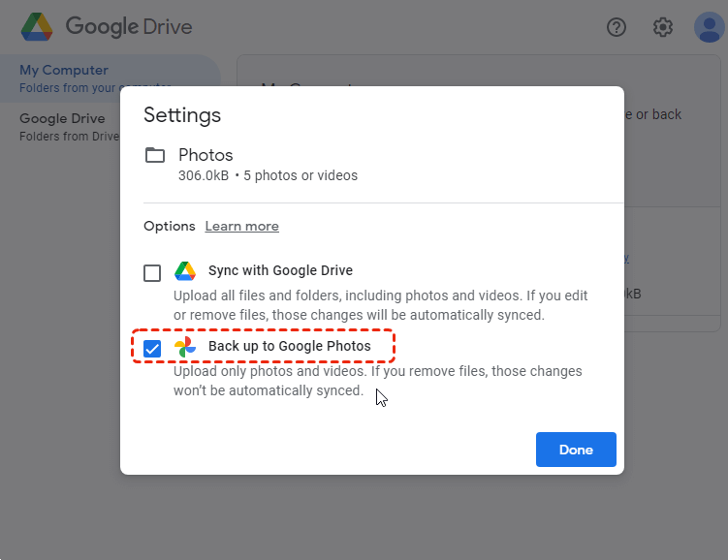The height and width of the screenshot is (560, 728).
Task: Click the "Sync with Google Drive" label text
Action: (x=280, y=271)
